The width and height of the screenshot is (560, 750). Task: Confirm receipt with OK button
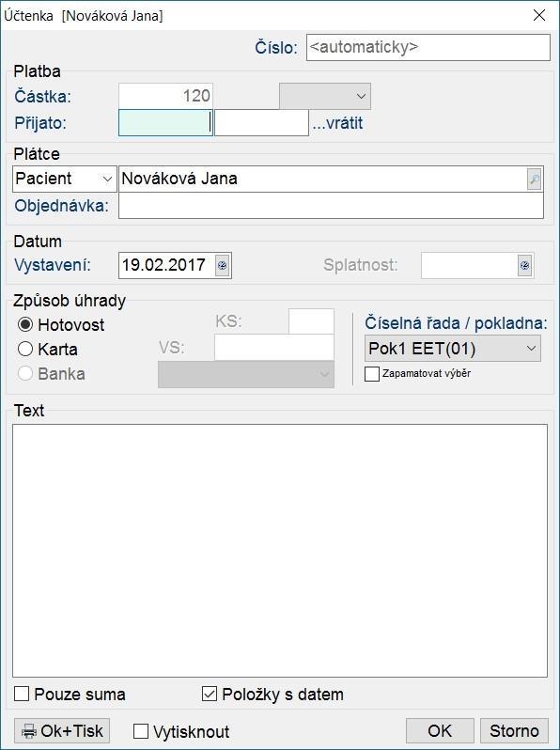(440, 730)
